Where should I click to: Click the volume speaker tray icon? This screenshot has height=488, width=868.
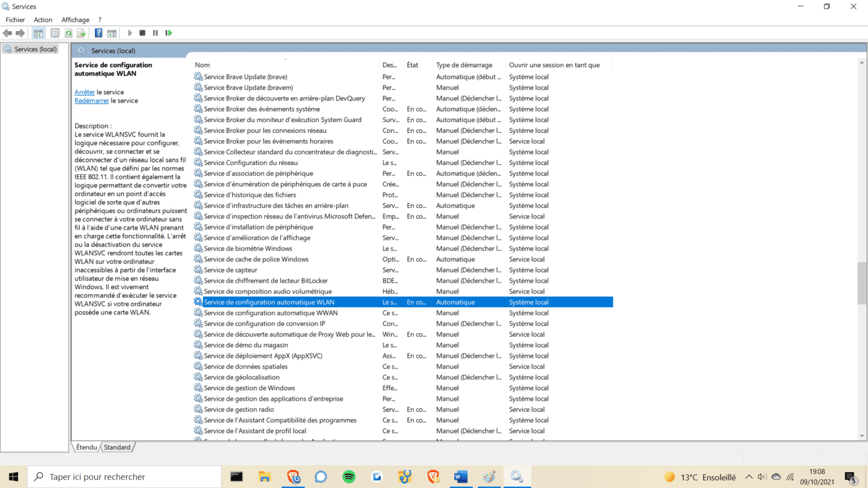pos(762,477)
